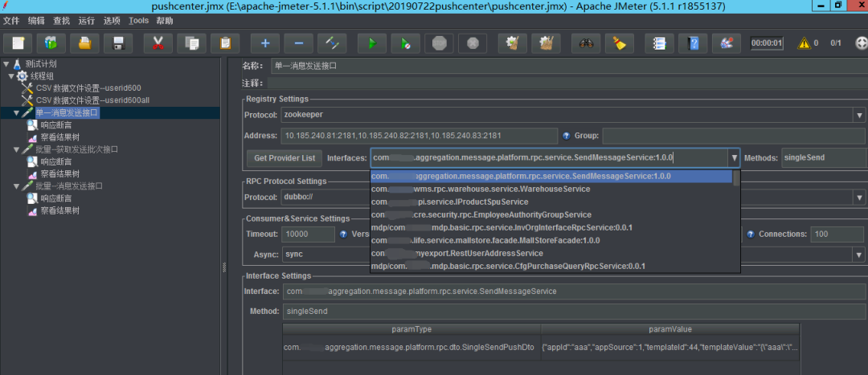Click the paramType column header
868x375 pixels.
pos(411,329)
